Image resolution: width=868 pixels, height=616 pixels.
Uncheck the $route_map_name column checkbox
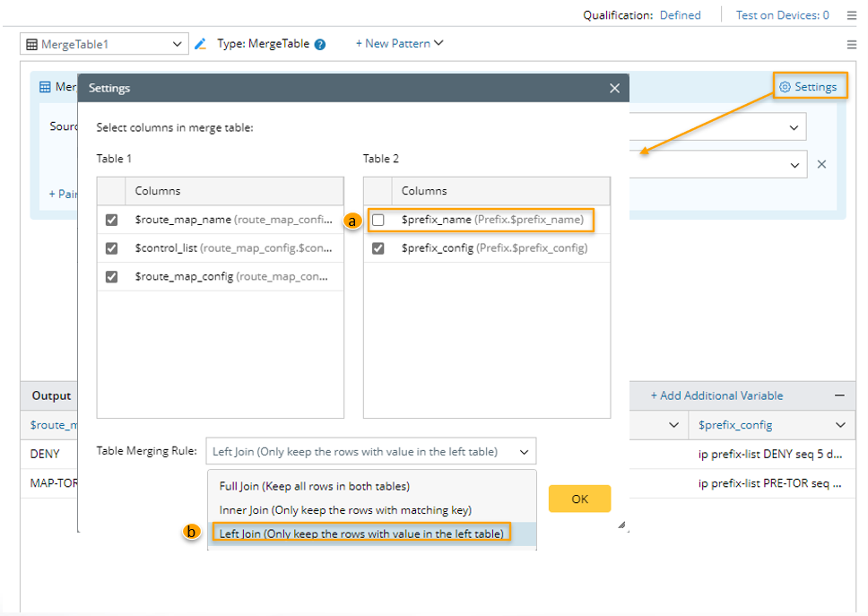point(111,220)
